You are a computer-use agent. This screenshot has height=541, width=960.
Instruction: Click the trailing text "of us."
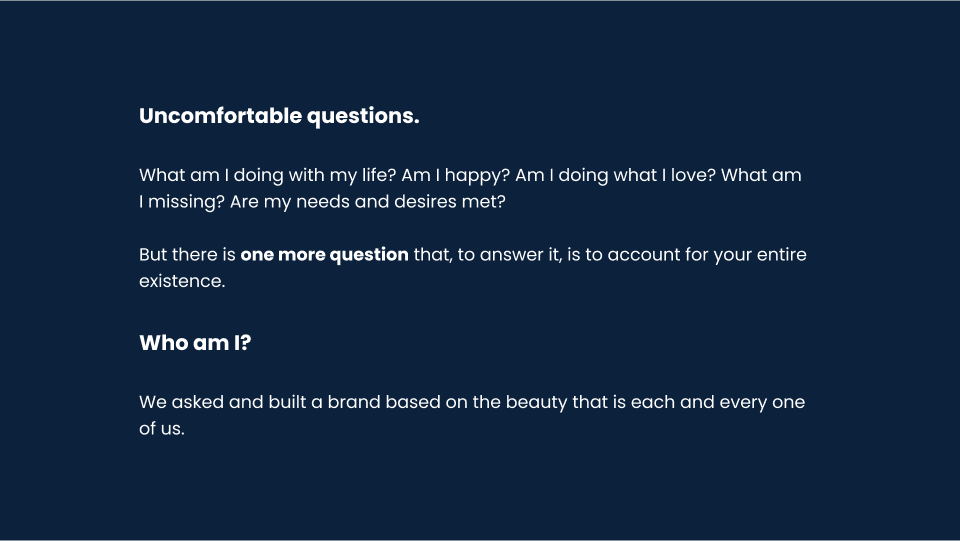(162, 430)
